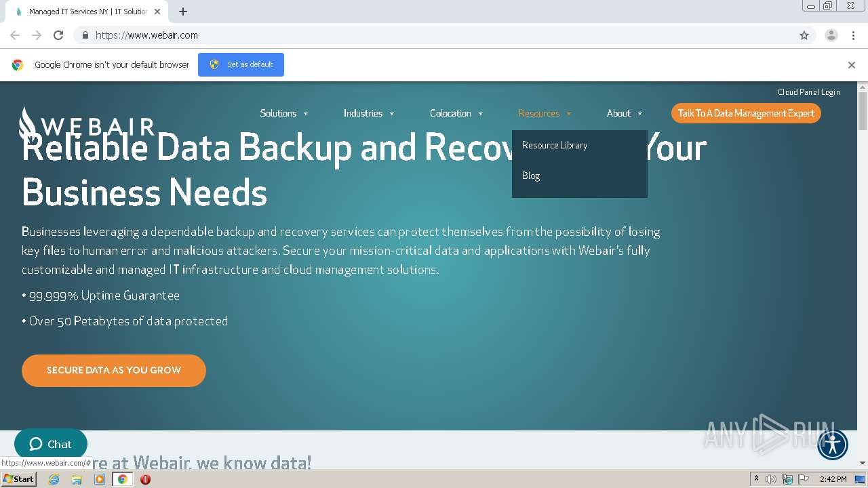Screen dimensions: 868x488
Task: Go back to the previous page
Action: (x=15, y=35)
